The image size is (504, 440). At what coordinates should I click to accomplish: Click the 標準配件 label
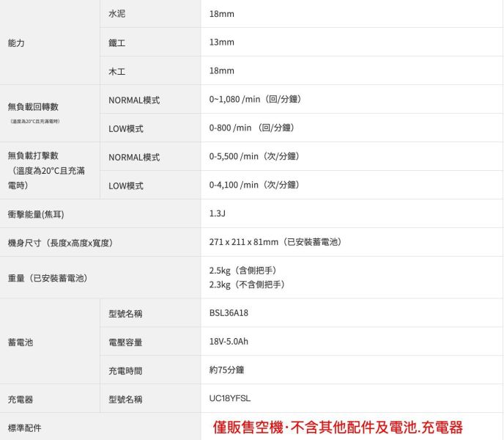24,428
